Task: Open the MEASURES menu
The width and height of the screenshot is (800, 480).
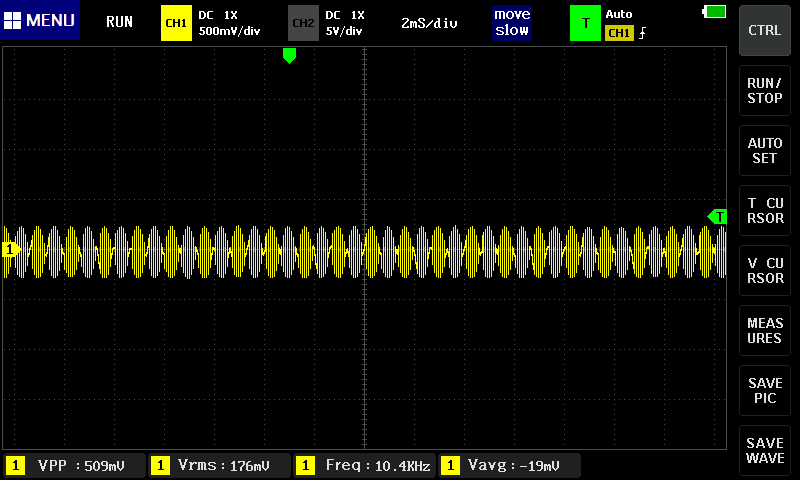Action: click(765, 331)
